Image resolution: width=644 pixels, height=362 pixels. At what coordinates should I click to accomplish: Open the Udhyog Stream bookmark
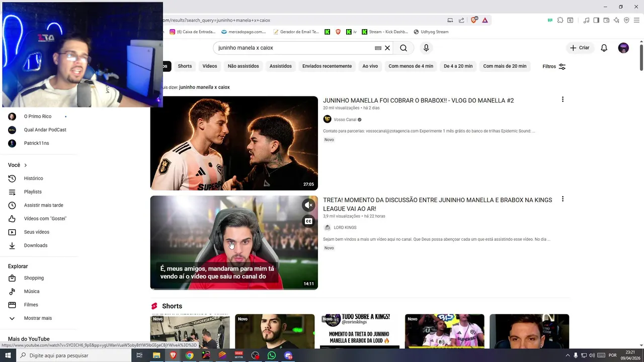pyautogui.click(x=431, y=32)
